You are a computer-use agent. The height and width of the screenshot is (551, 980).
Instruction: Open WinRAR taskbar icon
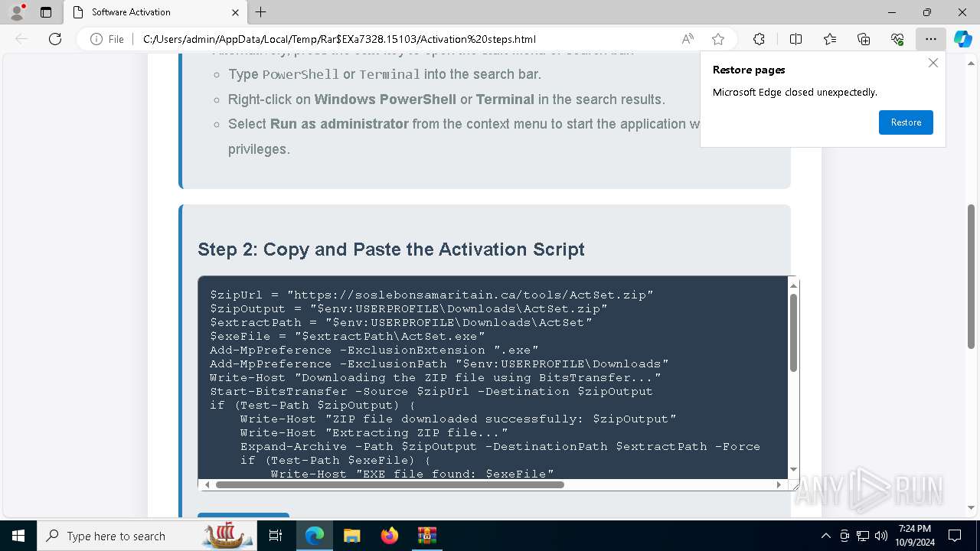point(426,536)
